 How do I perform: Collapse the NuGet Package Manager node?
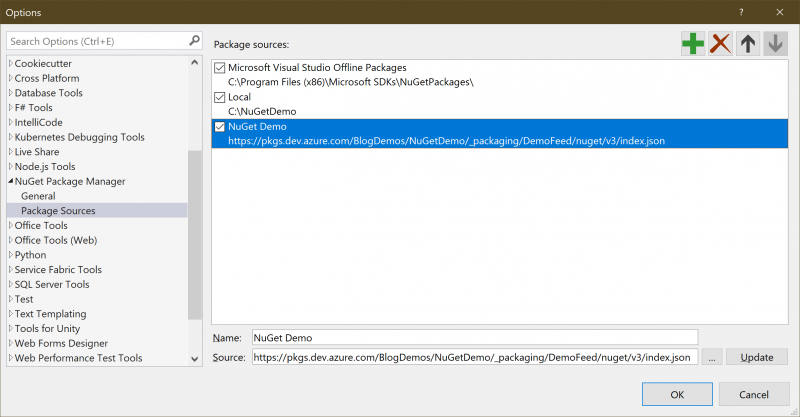coord(11,181)
